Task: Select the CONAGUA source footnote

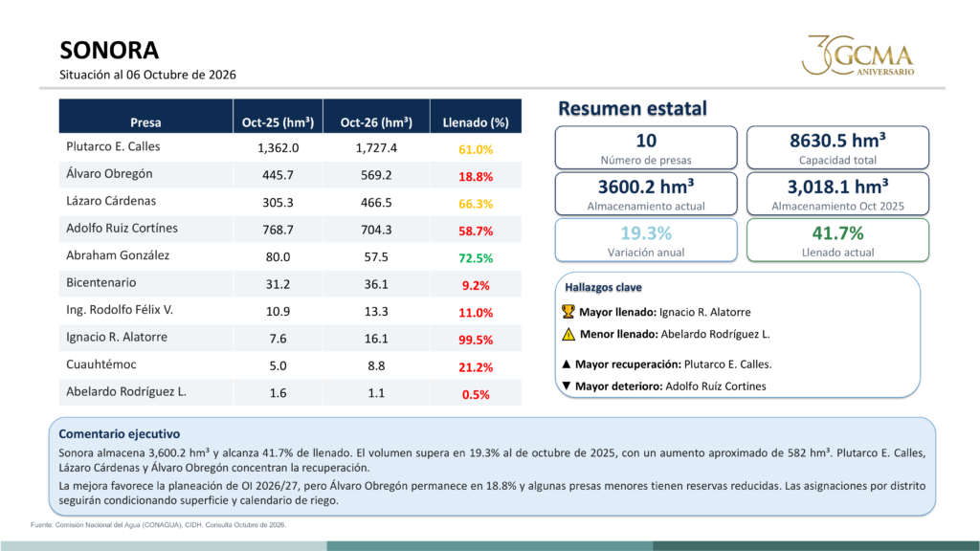Action: [158, 525]
